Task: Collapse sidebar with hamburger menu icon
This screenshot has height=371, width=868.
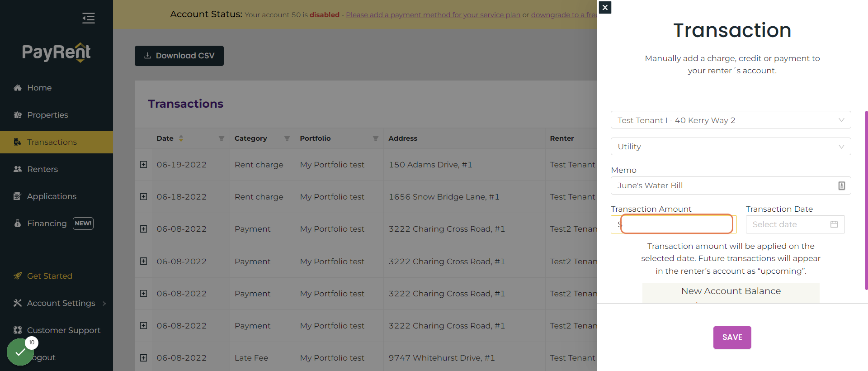Action: 88,18
